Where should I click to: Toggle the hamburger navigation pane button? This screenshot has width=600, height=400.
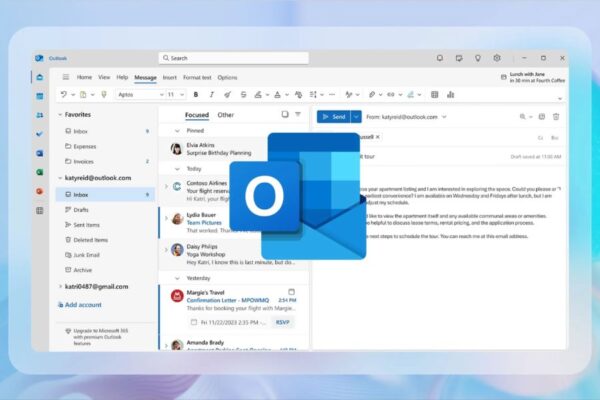(66, 77)
